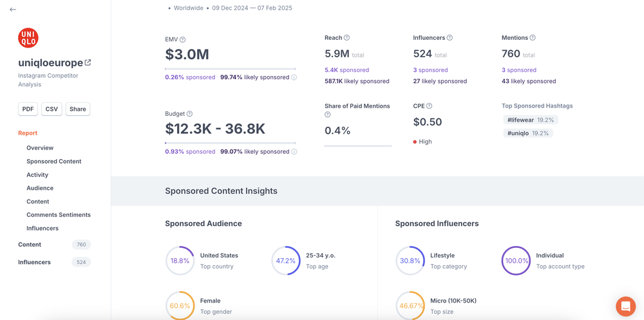
Task: Click the Uniqlo logo avatar
Action: point(28,38)
